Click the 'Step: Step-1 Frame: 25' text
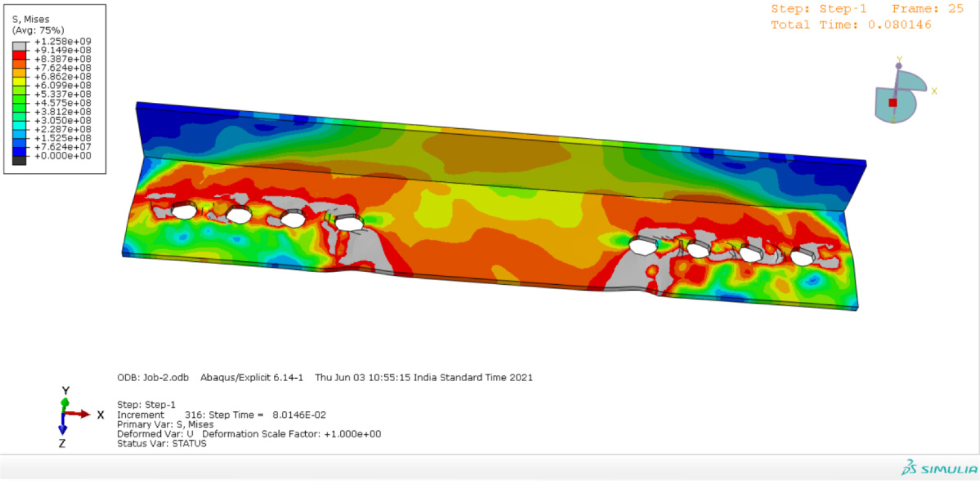The height and width of the screenshot is (481, 980). coord(866,9)
